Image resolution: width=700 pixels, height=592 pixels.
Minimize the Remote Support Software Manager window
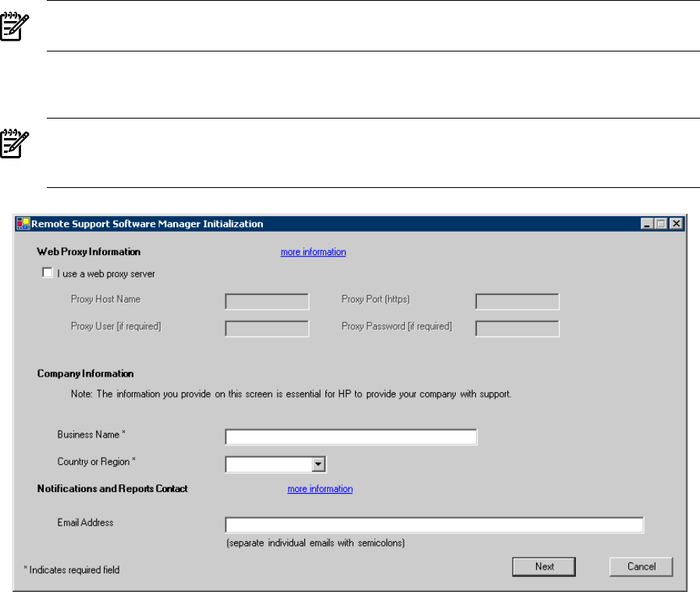point(648,224)
